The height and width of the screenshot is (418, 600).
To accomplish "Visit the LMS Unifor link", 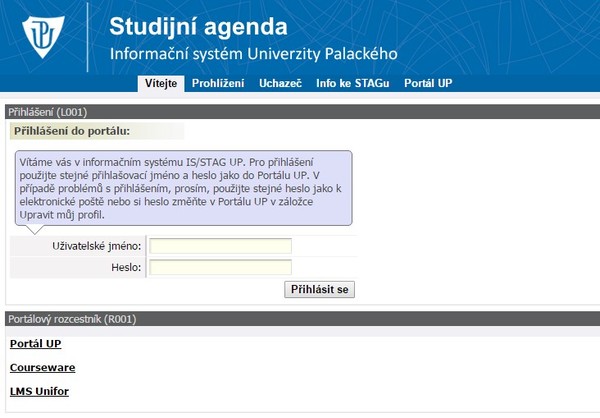I will (39, 391).
